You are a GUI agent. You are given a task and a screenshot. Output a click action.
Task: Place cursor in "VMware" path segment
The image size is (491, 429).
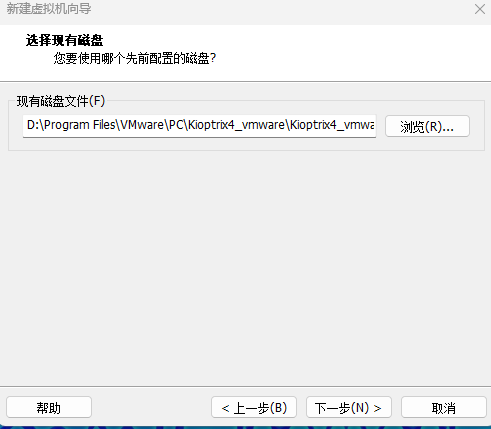142,125
